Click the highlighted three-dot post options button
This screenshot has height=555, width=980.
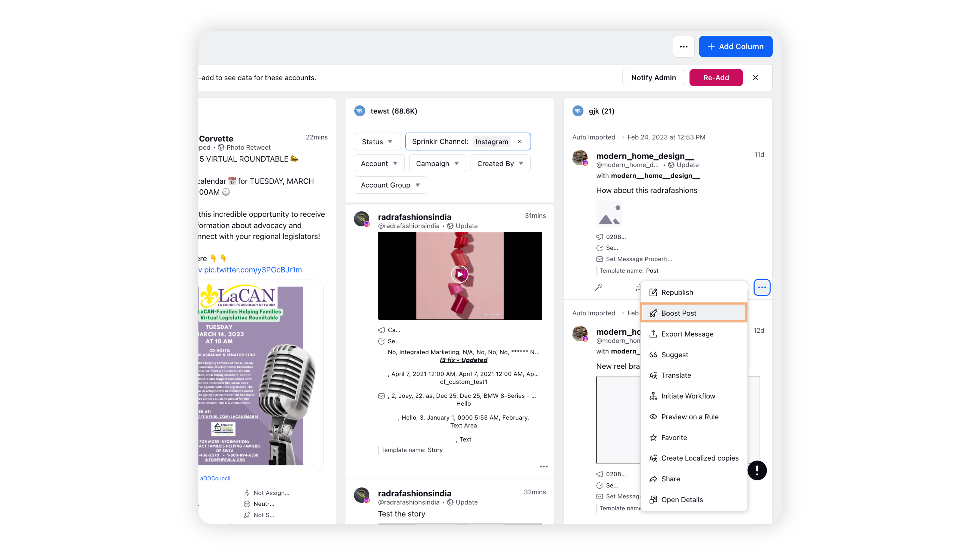tap(762, 287)
